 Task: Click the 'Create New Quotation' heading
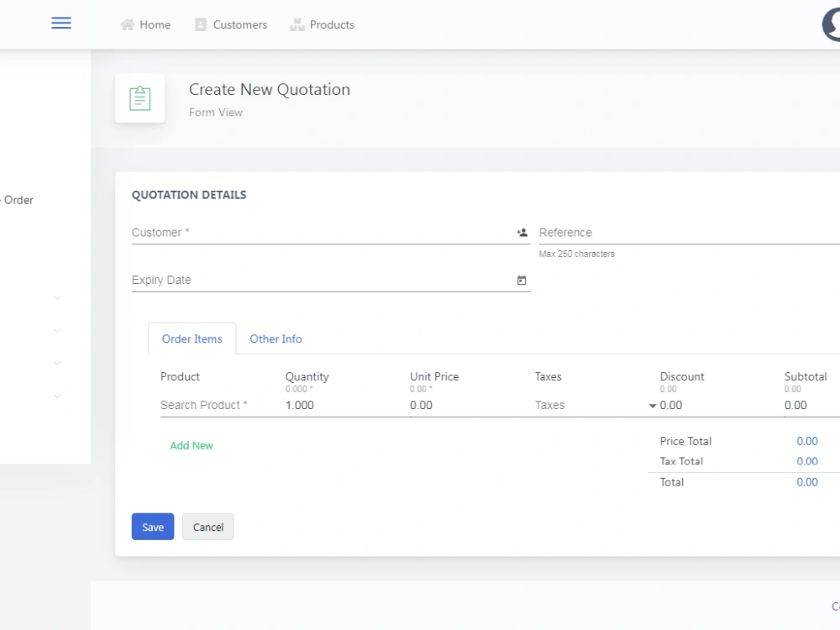[x=270, y=90]
